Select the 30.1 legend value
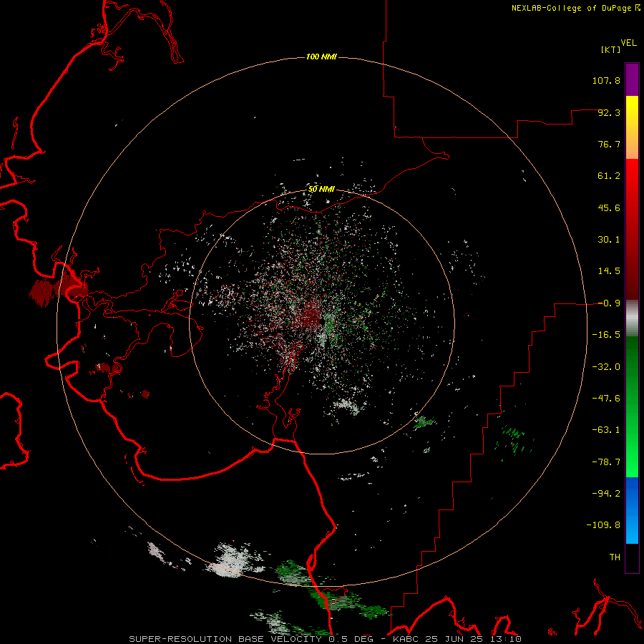The width and height of the screenshot is (644, 644). (x=609, y=240)
